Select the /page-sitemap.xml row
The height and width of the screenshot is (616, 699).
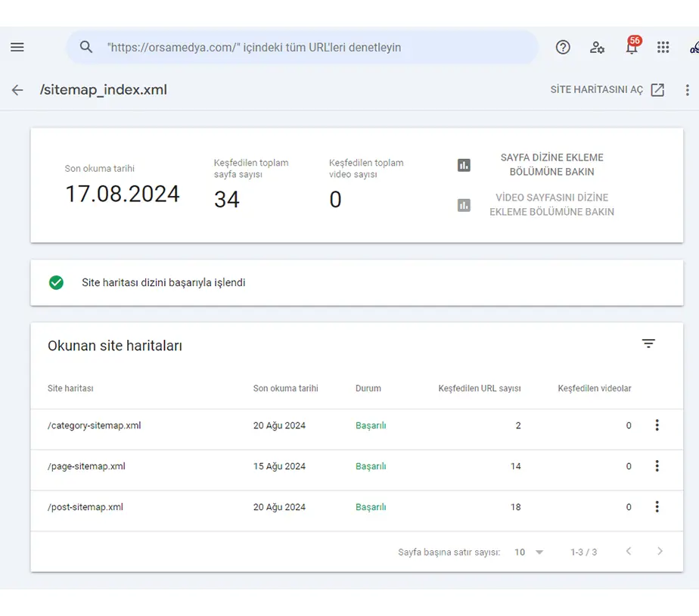coord(356,470)
